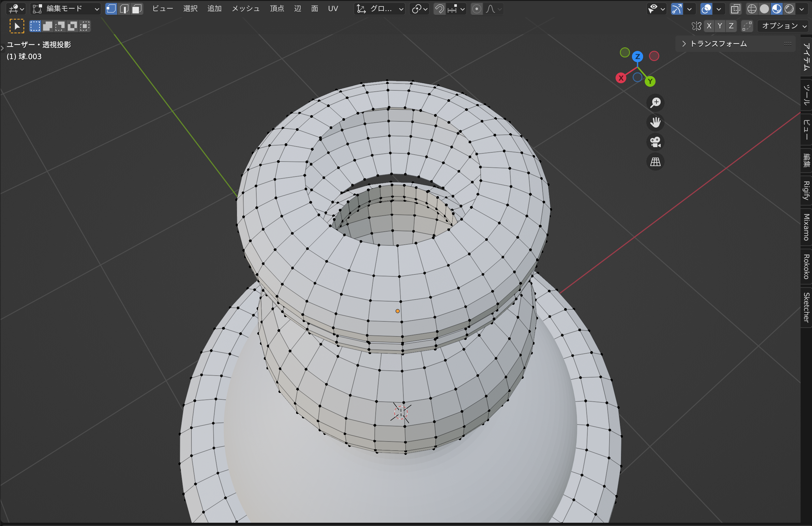Select the Tweak select tool icon

(x=17, y=26)
